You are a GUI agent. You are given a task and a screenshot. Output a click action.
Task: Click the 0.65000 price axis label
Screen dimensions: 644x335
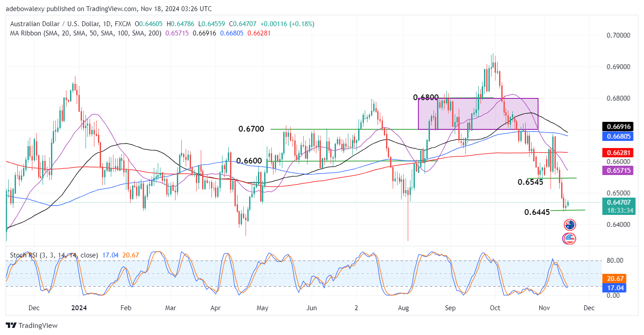[618, 193]
